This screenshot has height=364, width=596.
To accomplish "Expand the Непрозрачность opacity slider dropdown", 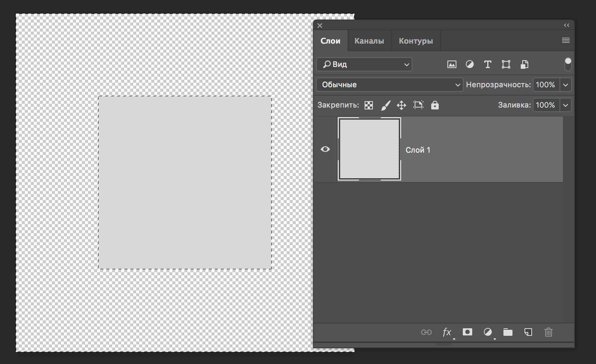I will [x=566, y=85].
